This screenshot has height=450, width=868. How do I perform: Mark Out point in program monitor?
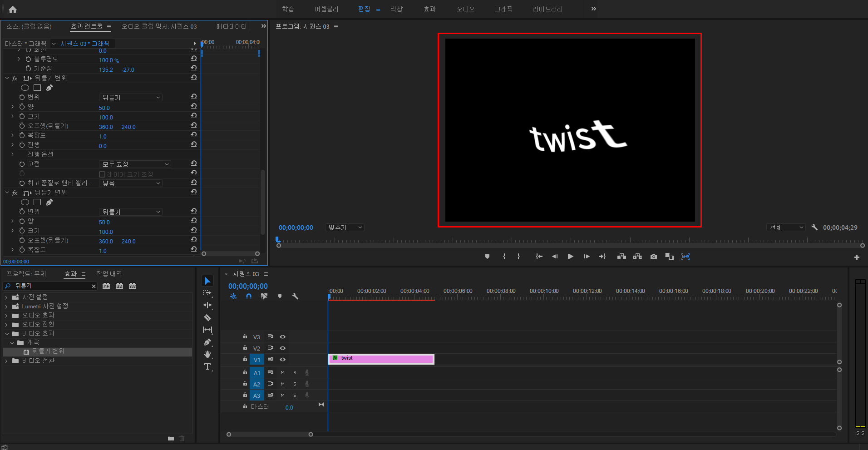pyautogui.click(x=518, y=257)
